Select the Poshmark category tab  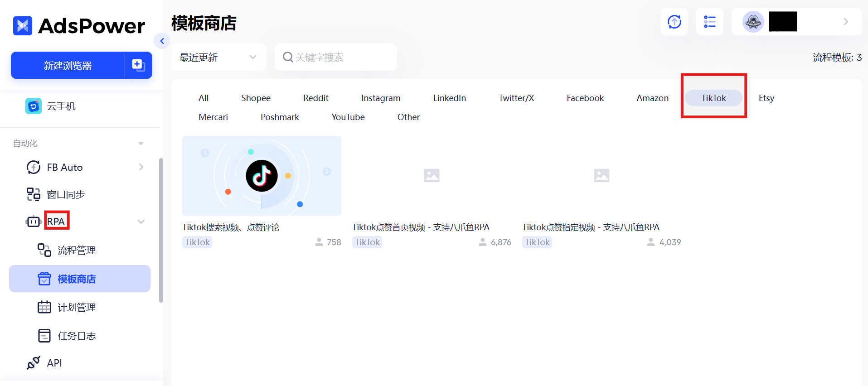point(280,117)
